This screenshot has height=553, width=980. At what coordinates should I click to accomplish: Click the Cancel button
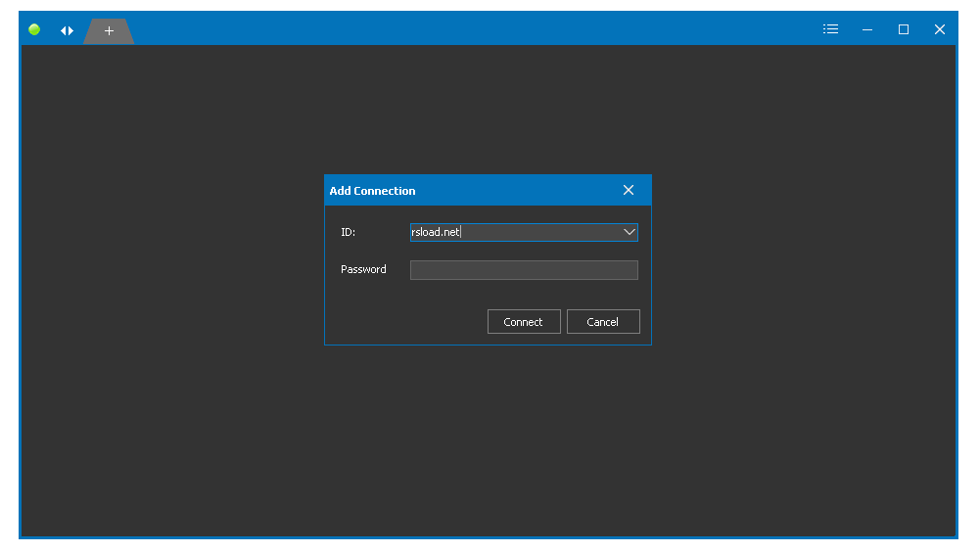point(603,322)
